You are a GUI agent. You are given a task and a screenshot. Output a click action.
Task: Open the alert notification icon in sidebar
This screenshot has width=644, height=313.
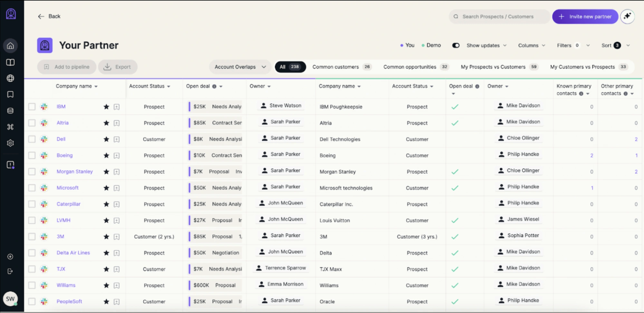click(x=10, y=165)
